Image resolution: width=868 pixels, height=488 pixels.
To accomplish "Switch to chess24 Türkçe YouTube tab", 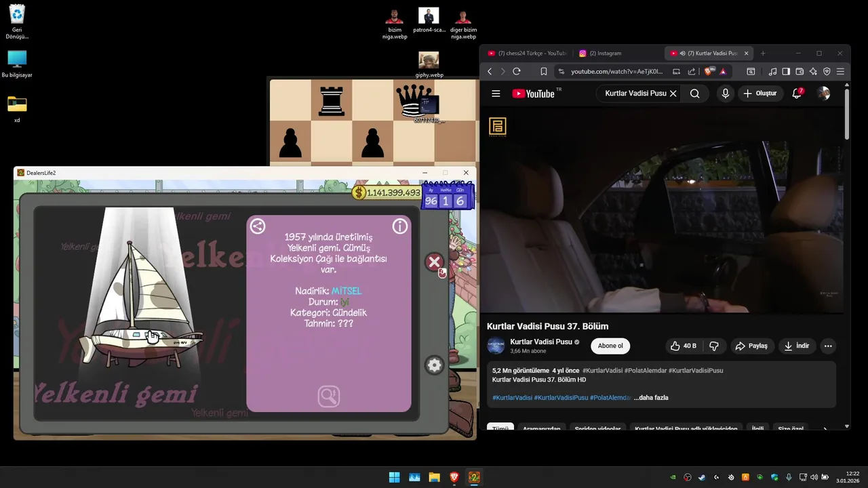I will pos(527,53).
